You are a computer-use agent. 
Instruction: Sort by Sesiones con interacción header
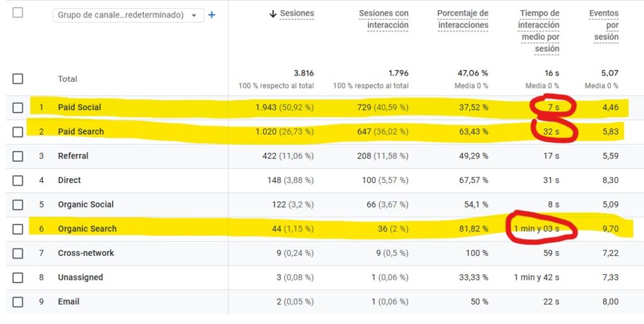(x=384, y=20)
